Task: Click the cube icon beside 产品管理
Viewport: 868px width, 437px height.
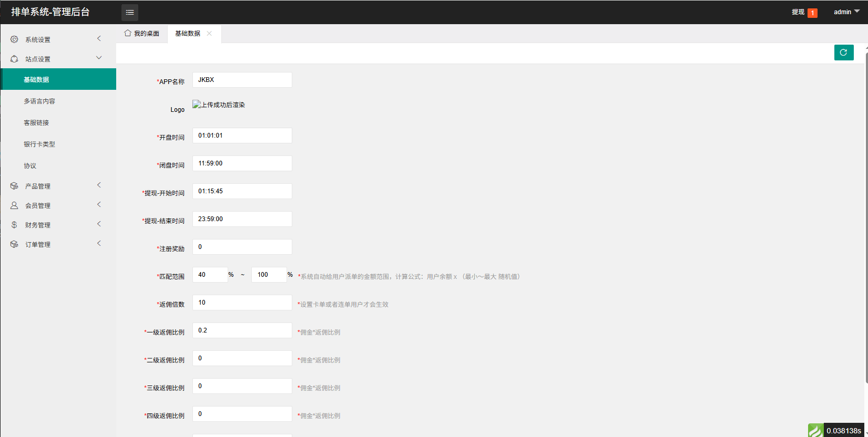Action: tap(14, 186)
